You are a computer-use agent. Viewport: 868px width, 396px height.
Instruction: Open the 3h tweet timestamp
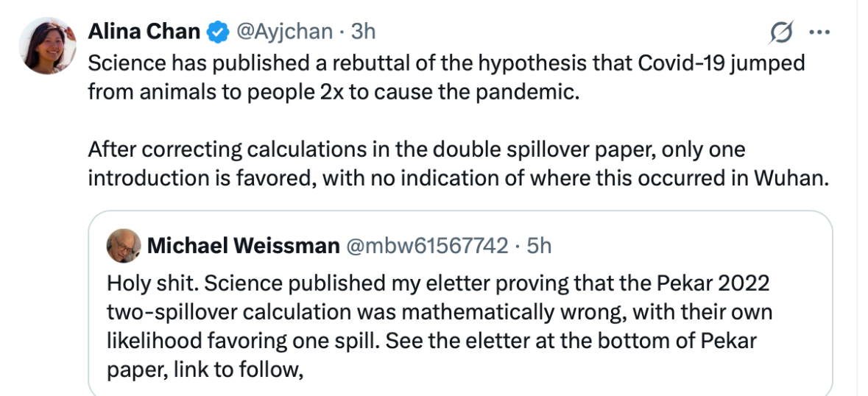363,32
